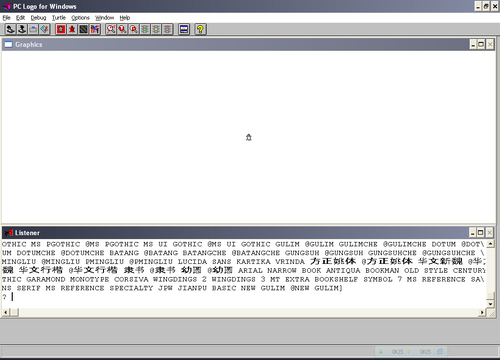Click the Listener scrollbar down arrow

[490, 304]
